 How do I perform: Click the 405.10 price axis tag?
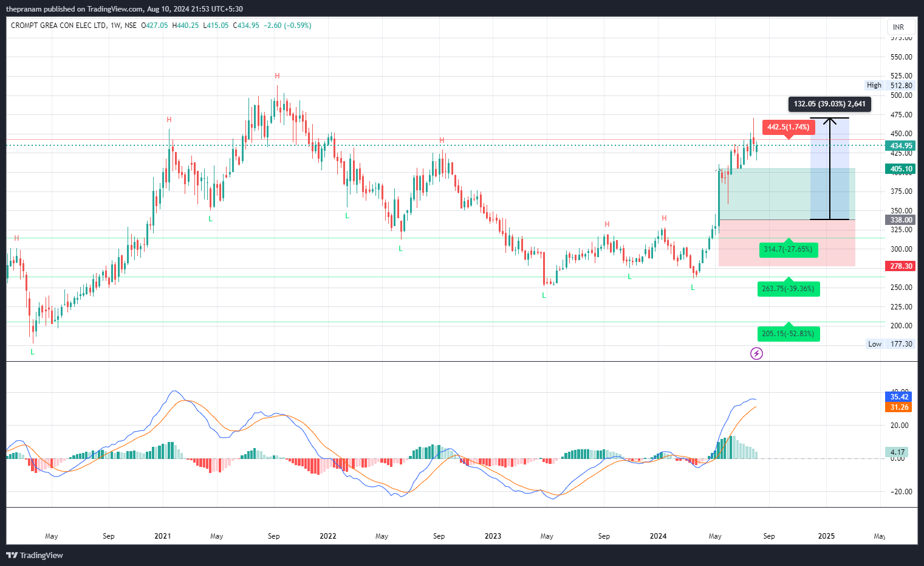[x=901, y=169]
